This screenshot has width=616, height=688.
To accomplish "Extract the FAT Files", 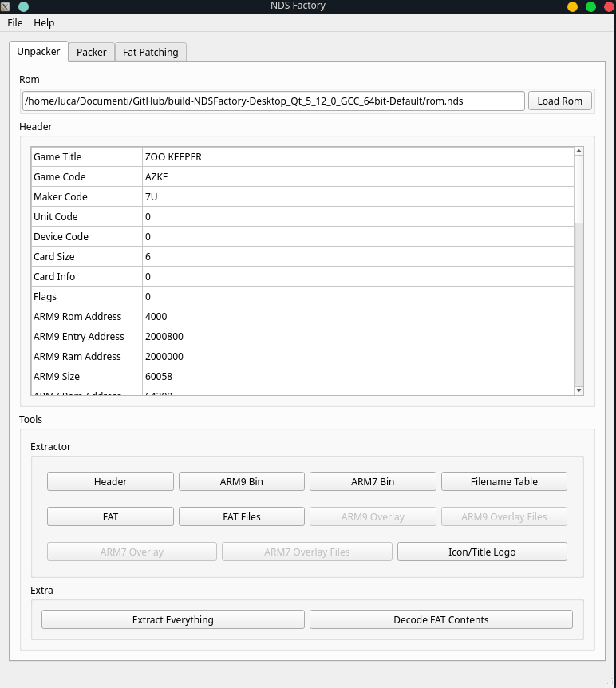I will point(241,516).
